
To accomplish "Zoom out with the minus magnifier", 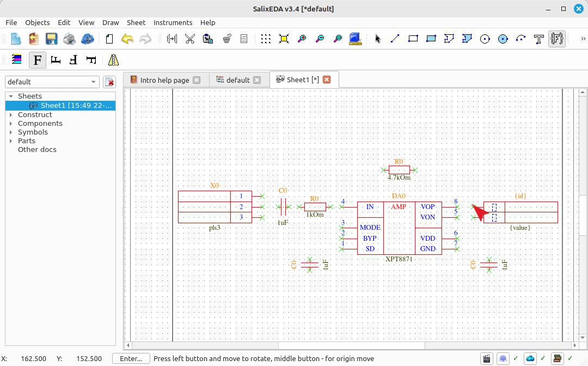I will click(x=320, y=39).
